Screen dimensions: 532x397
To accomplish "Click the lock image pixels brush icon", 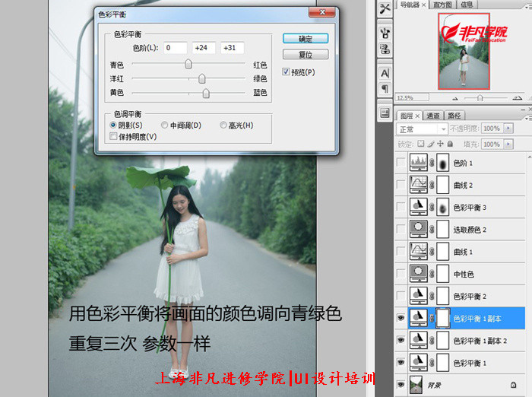I will coord(431,144).
